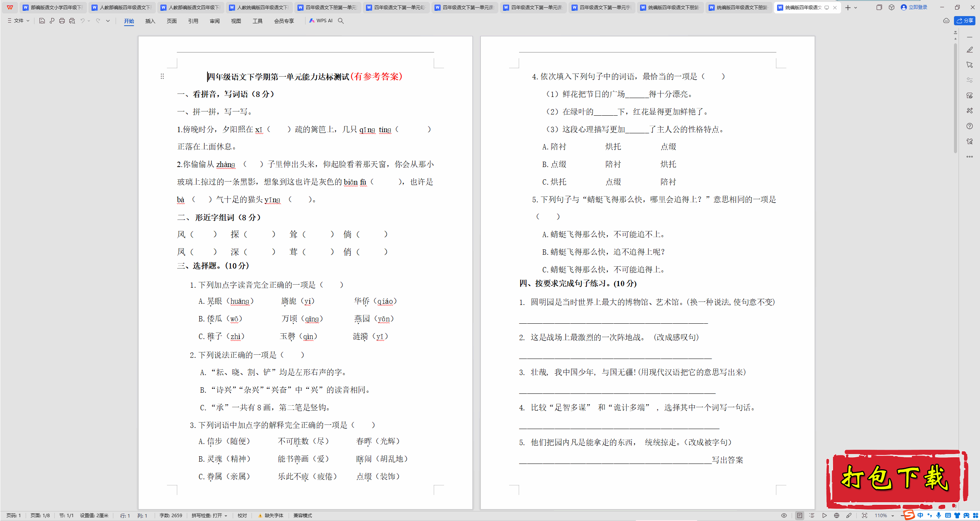Toggle Sogou punctuation mode icon
The height and width of the screenshot is (521, 980).
pos(929,516)
